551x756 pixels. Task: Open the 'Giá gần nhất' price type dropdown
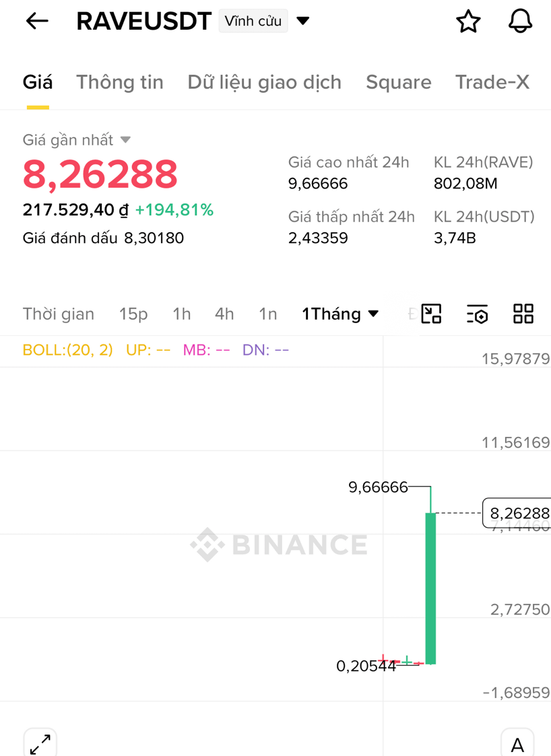coord(77,140)
